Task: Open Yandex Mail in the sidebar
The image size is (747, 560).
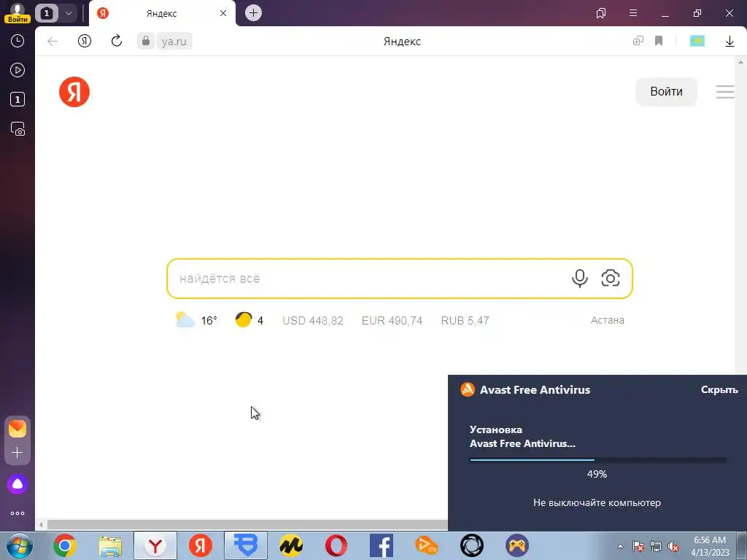Action: point(18,429)
